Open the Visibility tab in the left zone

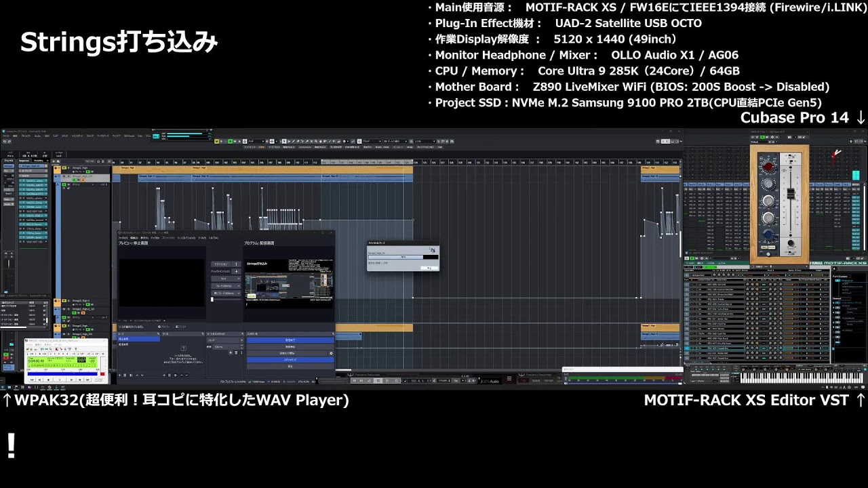[x=39, y=160]
